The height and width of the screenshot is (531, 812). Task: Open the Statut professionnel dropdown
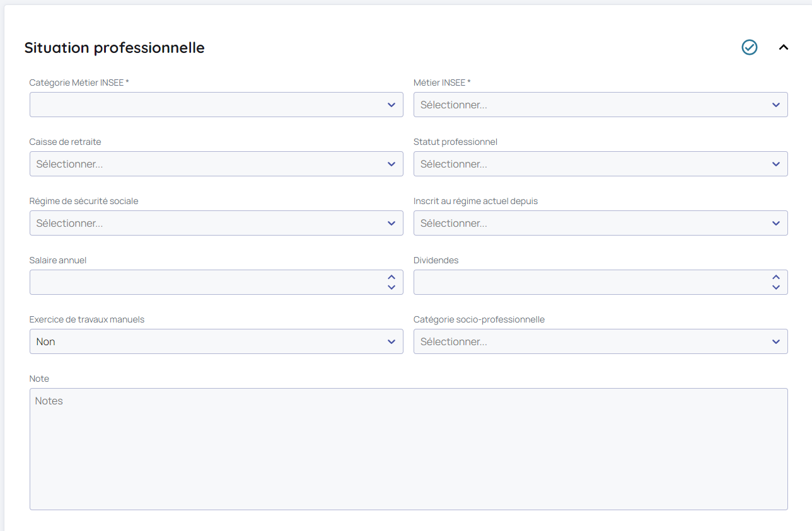(600, 164)
